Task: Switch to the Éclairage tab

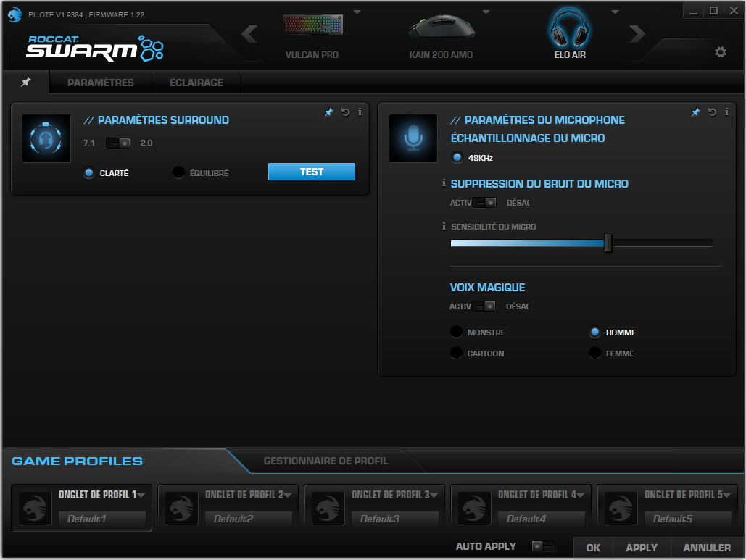Action: point(196,83)
